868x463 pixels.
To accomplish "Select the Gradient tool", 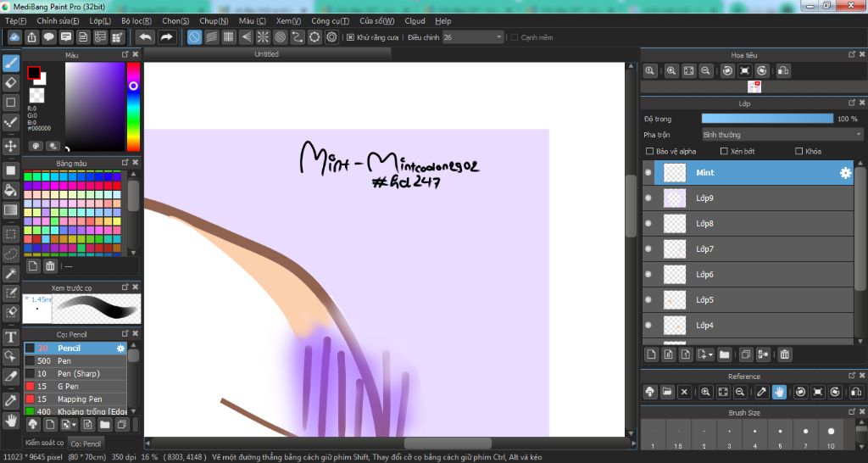I will point(10,210).
